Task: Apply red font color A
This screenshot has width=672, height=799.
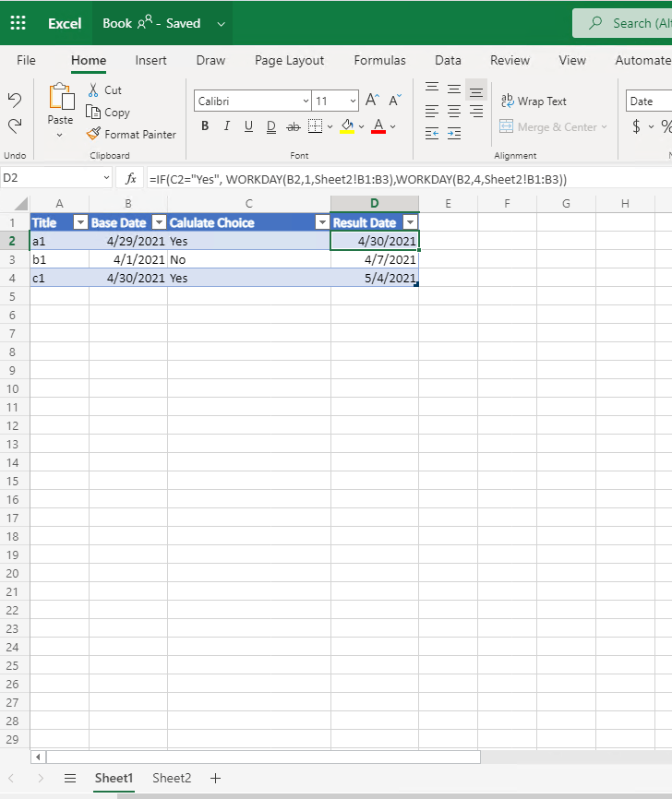Action: (x=378, y=125)
